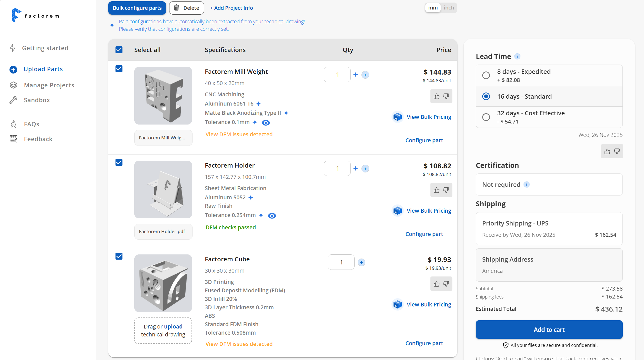Click the eye icon beside Tolerance 0.1mm
The image size is (644, 360).
point(266,122)
